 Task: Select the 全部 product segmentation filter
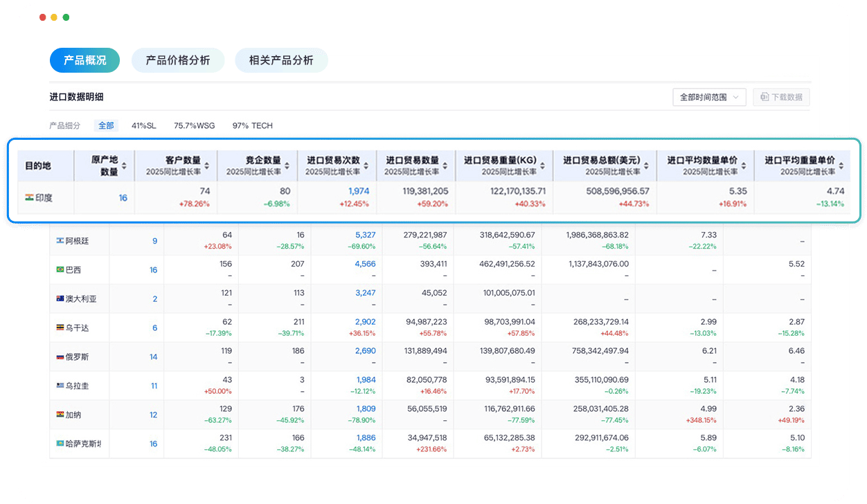click(x=106, y=125)
